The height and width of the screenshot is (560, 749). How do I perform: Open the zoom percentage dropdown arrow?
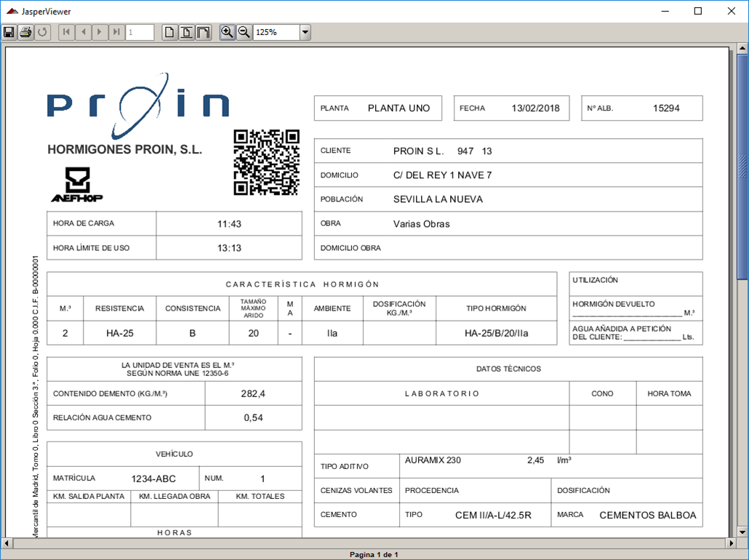tap(305, 32)
